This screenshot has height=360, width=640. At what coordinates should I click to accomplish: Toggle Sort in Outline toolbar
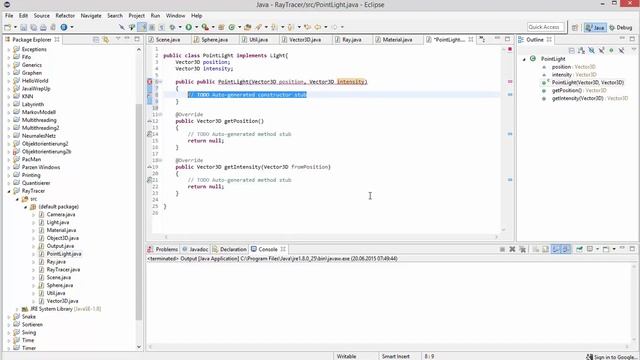pyautogui.click(x=581, y=51)
